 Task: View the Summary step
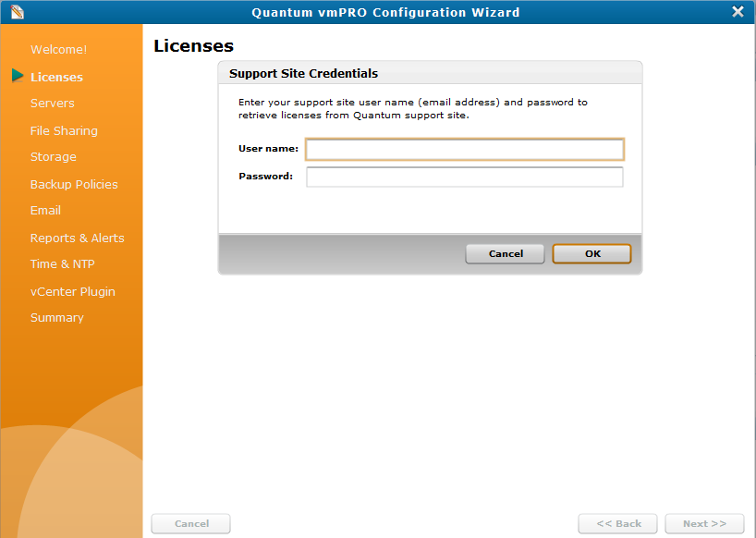pos(56,317)
